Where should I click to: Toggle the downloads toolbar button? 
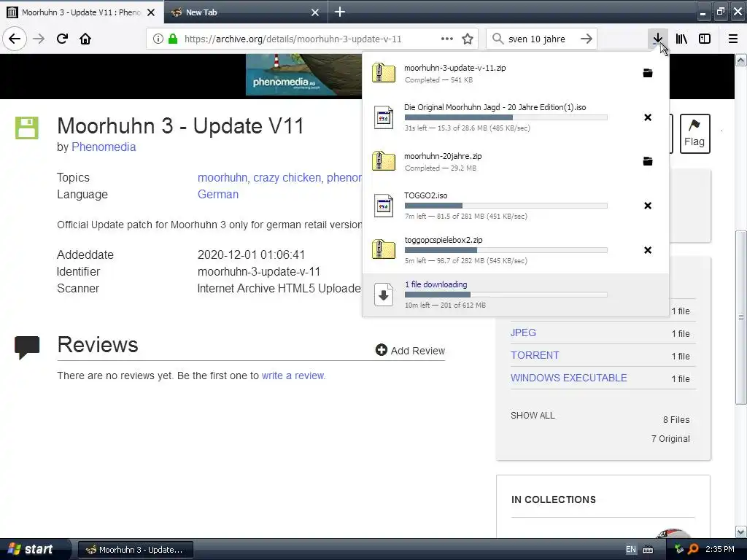point(657,39)
